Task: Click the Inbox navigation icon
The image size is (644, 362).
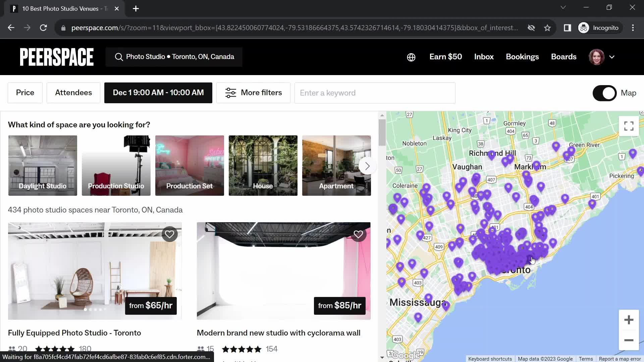Action: coord(484,57)
